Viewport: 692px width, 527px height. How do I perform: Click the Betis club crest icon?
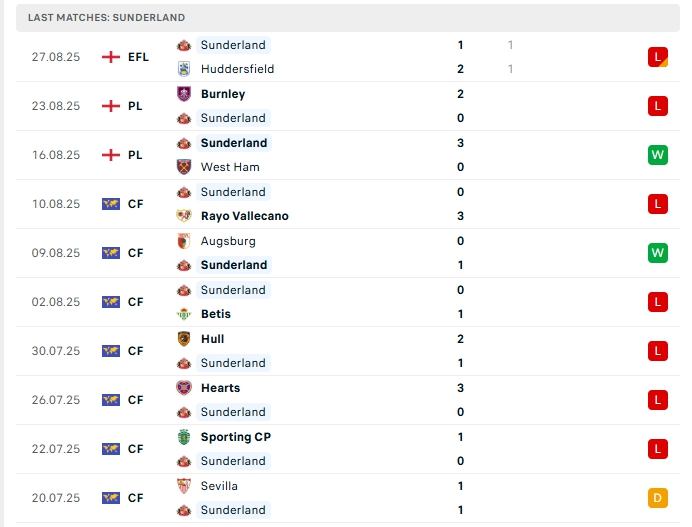pos(184,314)
